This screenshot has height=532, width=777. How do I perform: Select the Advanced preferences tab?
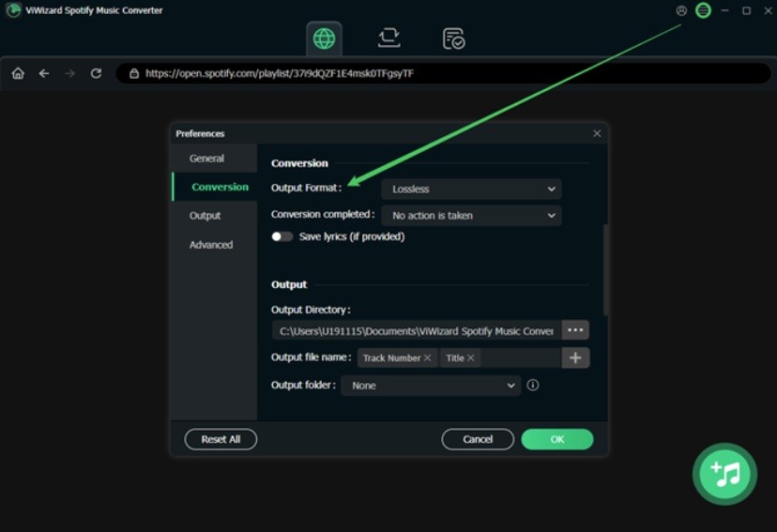(214, 245)
